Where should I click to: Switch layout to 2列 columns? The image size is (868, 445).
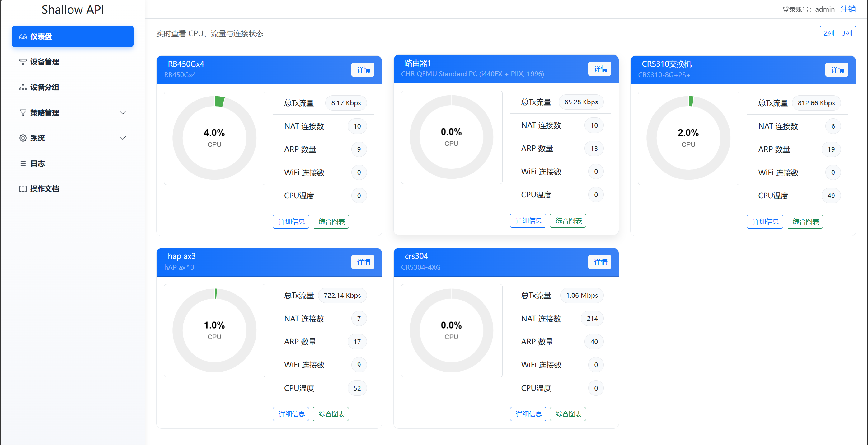pos(828,33)
